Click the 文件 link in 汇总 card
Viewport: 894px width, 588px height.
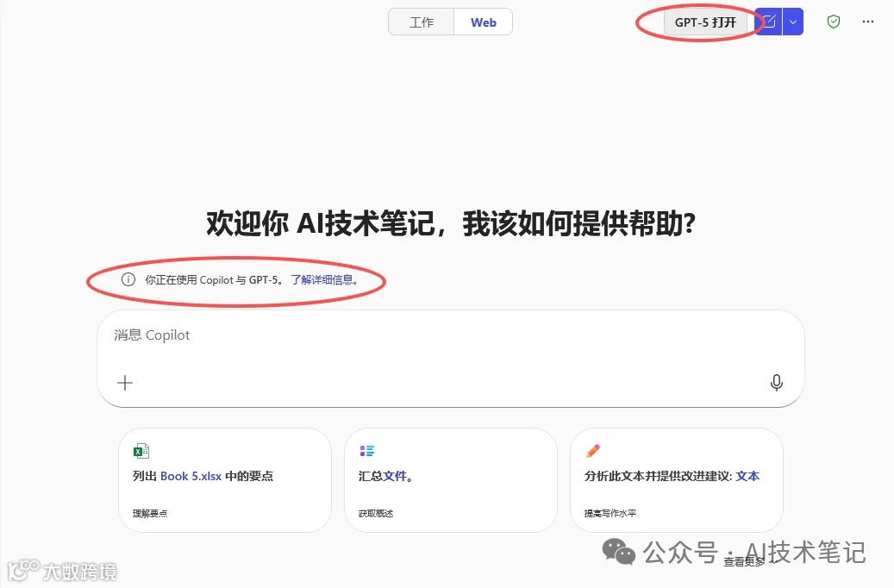click(x=395, y=476)
